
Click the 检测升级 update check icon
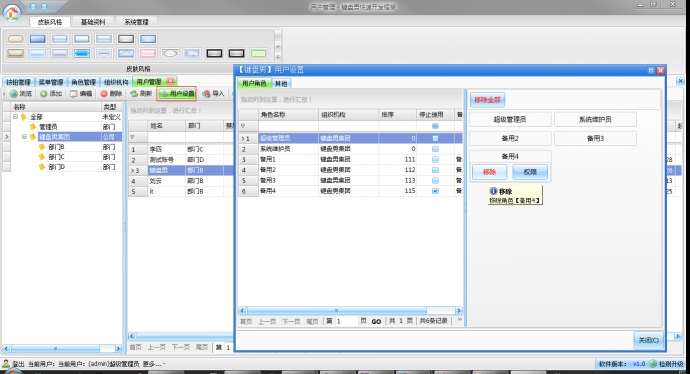click(653, 364)
